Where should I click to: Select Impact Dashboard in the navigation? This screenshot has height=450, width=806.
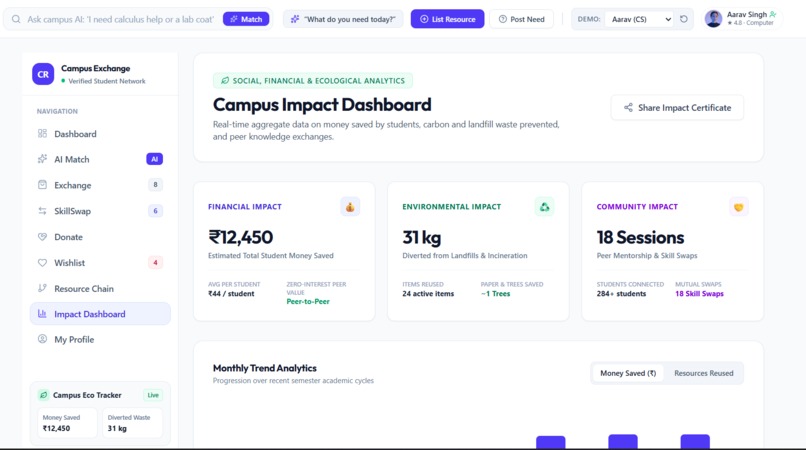coord(100,314)
